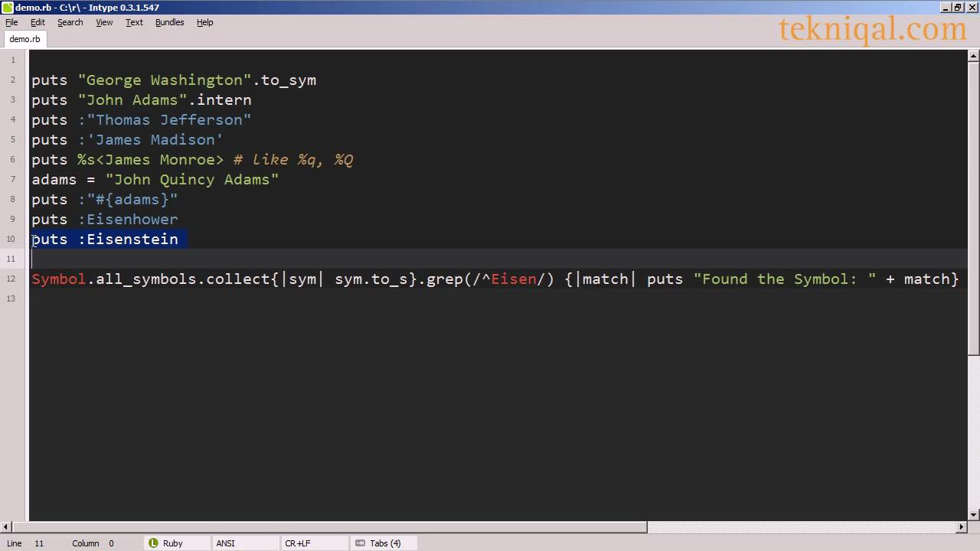
Task: Open the File menu
Action: [11, 22]
